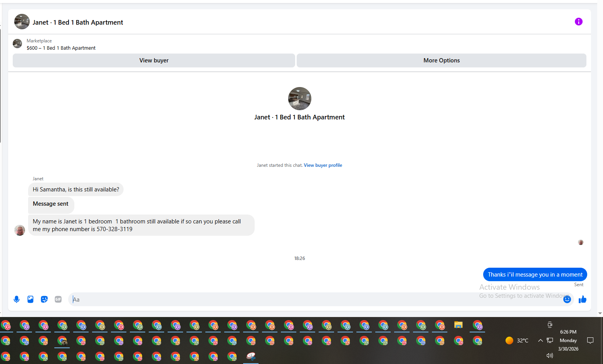Click the microphone voice clip icon
This screenshot has width=603, height=364.
(17, 299)
